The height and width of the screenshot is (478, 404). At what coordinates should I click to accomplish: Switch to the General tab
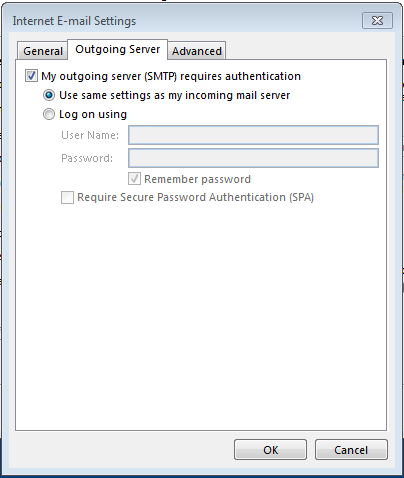click(x=43, y=51)
